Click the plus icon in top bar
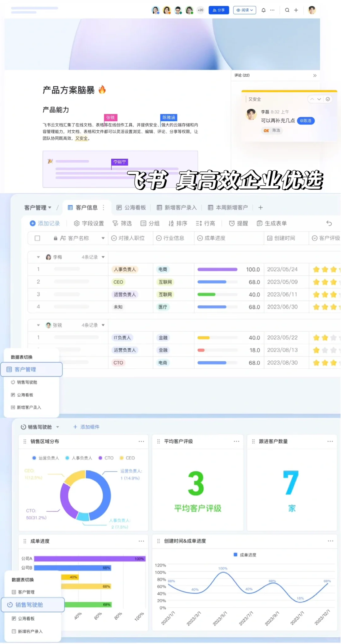 (x=296, y=10)
